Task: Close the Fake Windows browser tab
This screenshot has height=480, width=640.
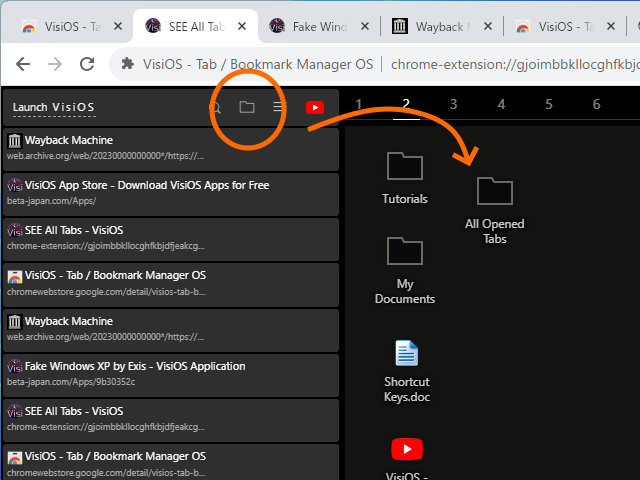Action: 365,27
